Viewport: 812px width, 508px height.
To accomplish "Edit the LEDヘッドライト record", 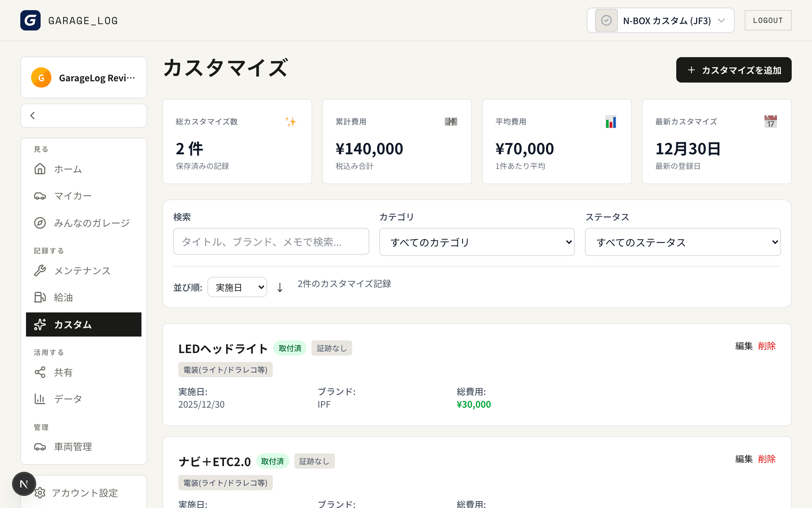I will click(743, 346).
